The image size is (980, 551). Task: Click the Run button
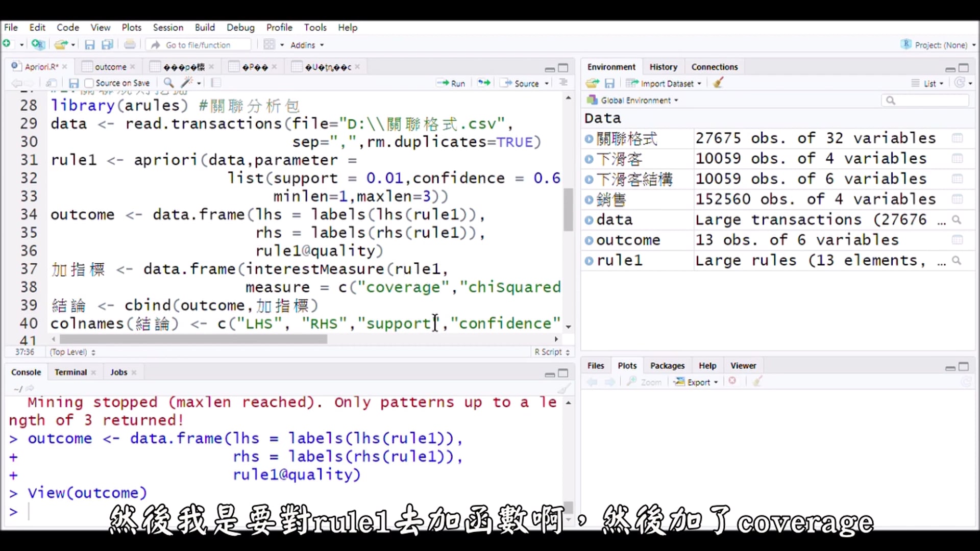(x=451, y=83)
